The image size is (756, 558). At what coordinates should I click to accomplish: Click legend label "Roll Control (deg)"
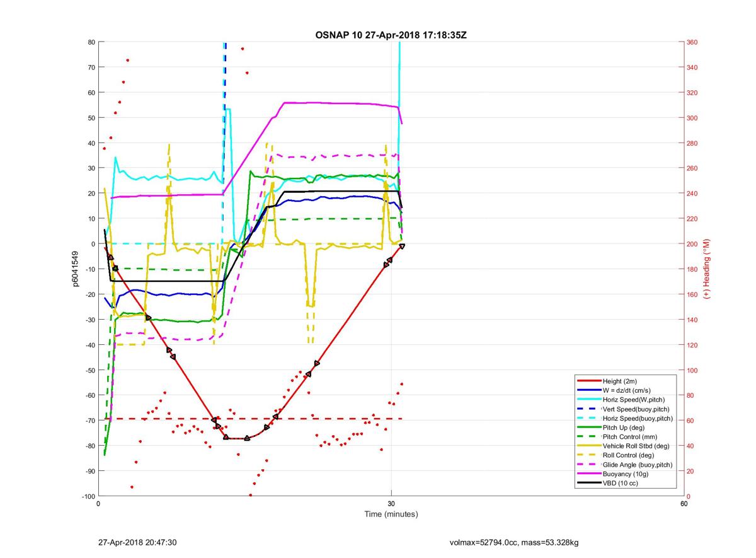pyautogui.click(x=628, y=455)
